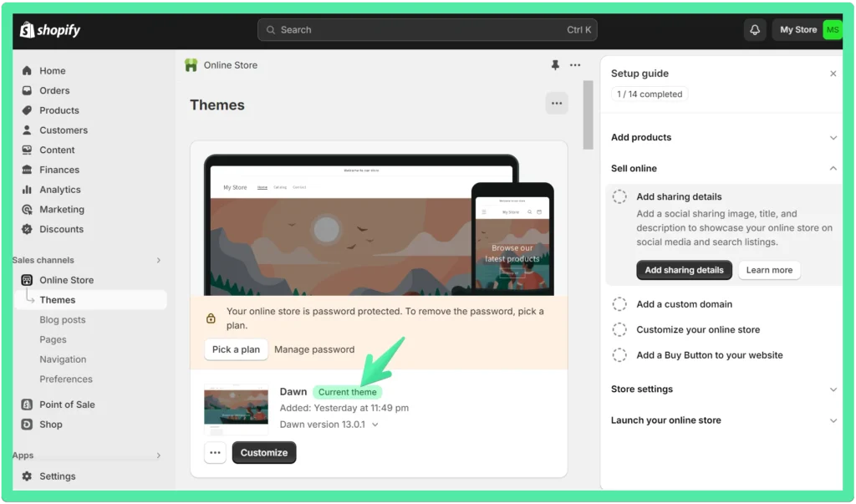Open the three-dot menu beside pin icon
This screenshot has width=856, height=504.
[575, 65]
